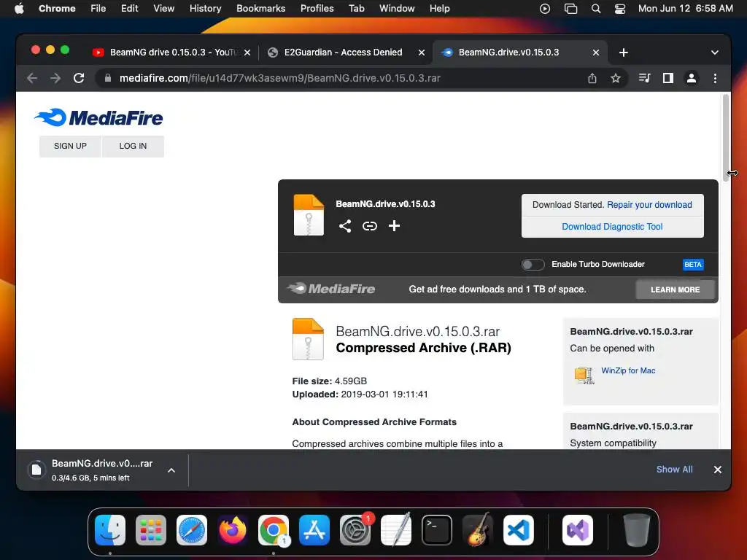Open the tab search dropdown arrow
The height and width of the screenshot is (560, 747).
(x=715, y=52)
